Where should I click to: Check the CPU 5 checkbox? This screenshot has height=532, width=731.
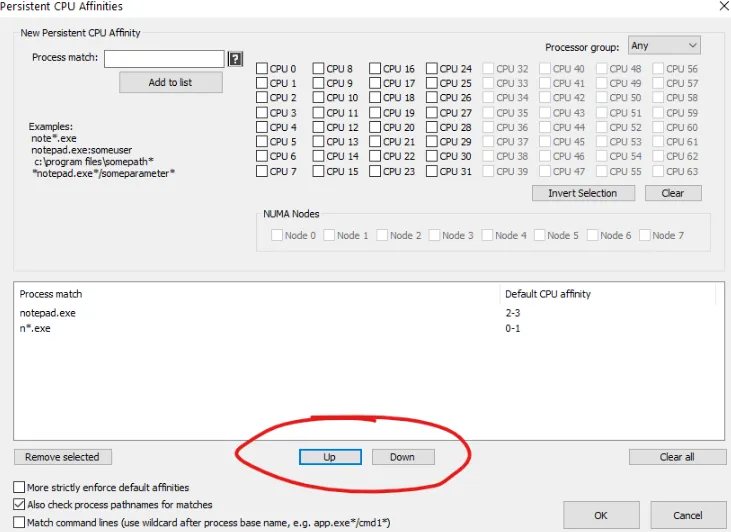(262, 142)
